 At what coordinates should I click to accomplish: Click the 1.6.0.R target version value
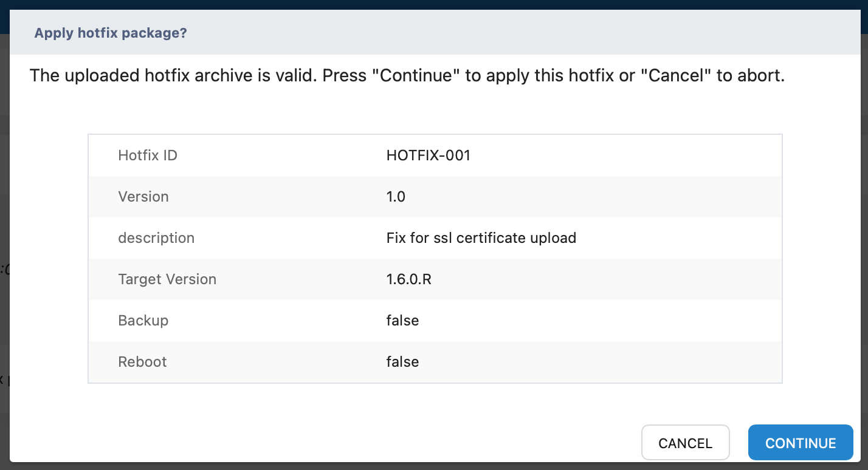tap(409, 279)
